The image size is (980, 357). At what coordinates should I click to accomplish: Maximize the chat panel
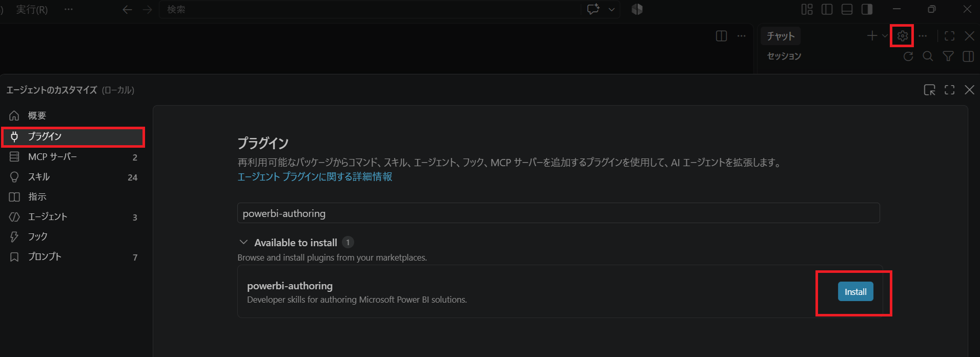coord(949,36)
